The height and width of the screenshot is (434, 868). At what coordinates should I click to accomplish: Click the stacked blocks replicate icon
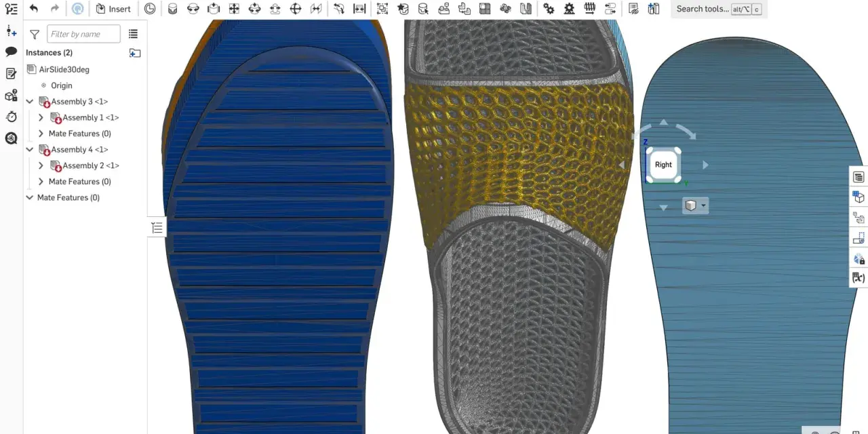click(443, 9)
